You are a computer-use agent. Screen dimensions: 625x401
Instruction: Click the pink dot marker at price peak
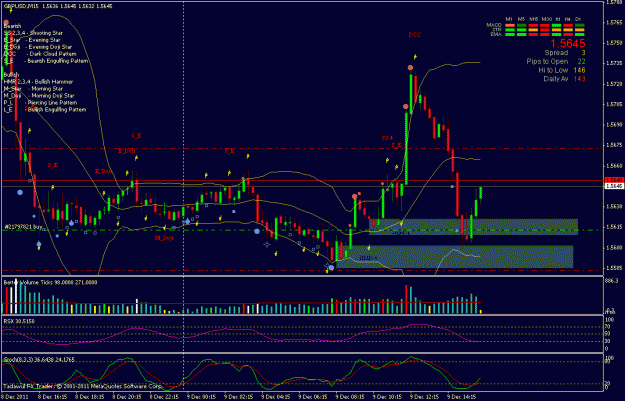tap(411, 68)
